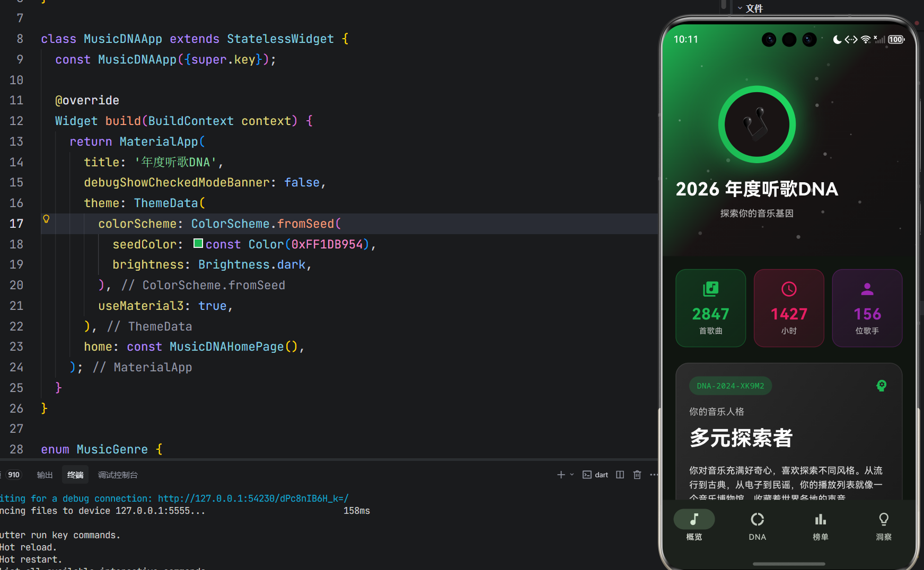The image size is (924, 570).
Task: Open the new terminal dropdown chevron
Action: [x=572, y=475]
